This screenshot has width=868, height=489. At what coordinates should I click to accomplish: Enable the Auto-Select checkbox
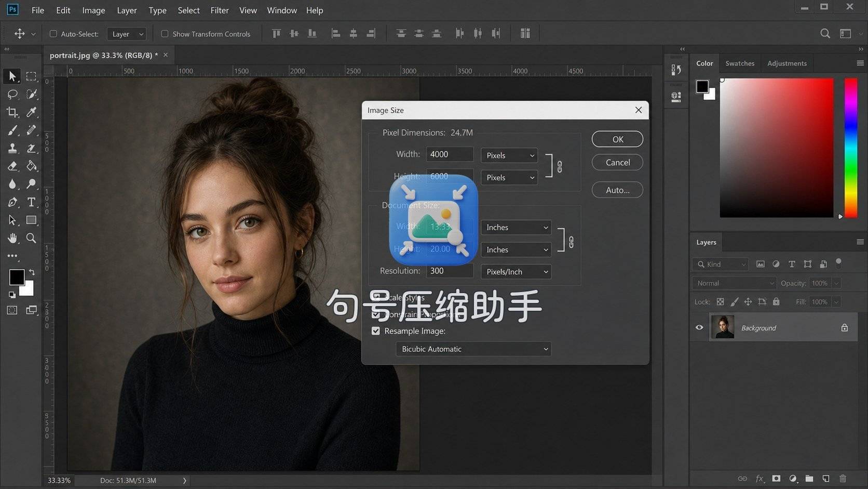[x=53, y=34]
